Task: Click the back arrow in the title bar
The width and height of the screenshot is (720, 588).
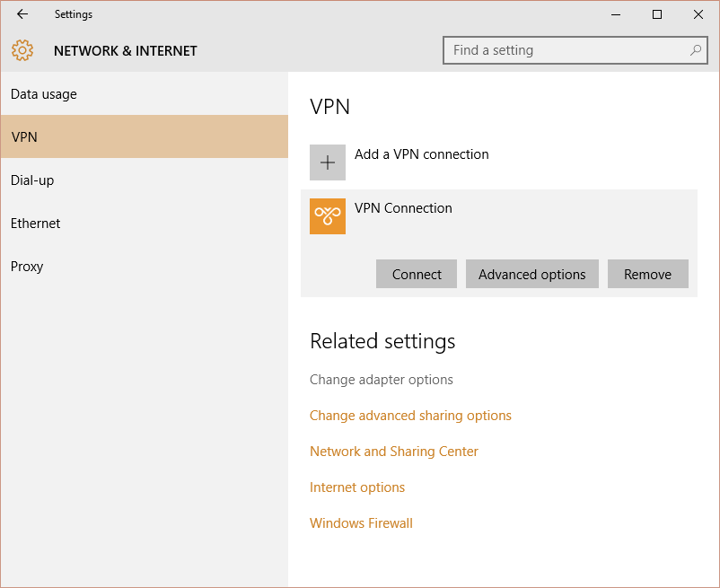Action: [x=22, y=13]
